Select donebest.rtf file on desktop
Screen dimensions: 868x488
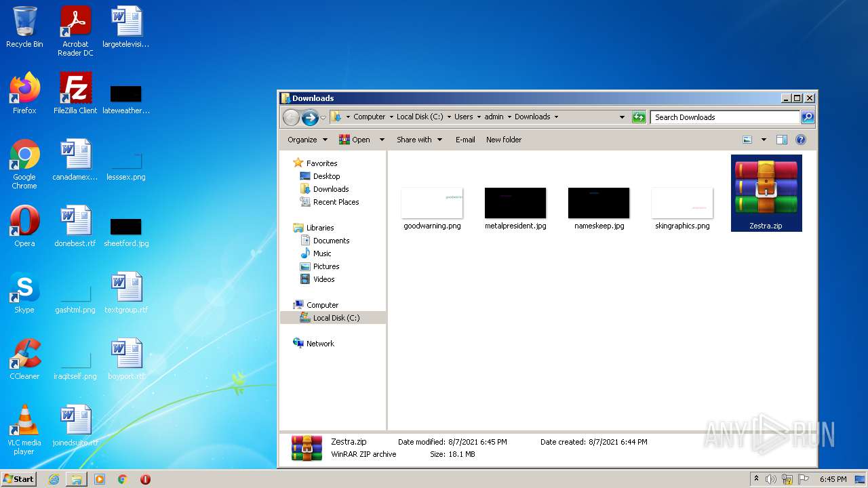pyautogui.click(x=75, y=226)
